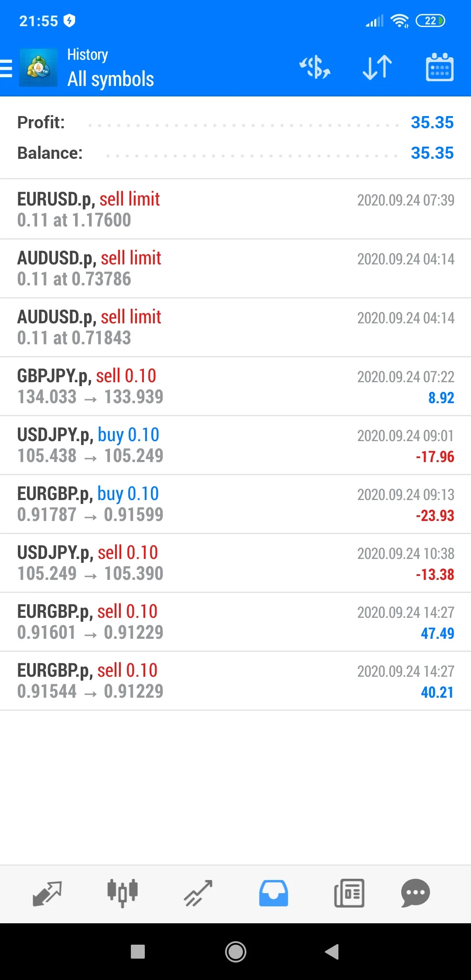Open the Trade tab
The width and height of the screenshot is (471, 980).
(198, 893)
